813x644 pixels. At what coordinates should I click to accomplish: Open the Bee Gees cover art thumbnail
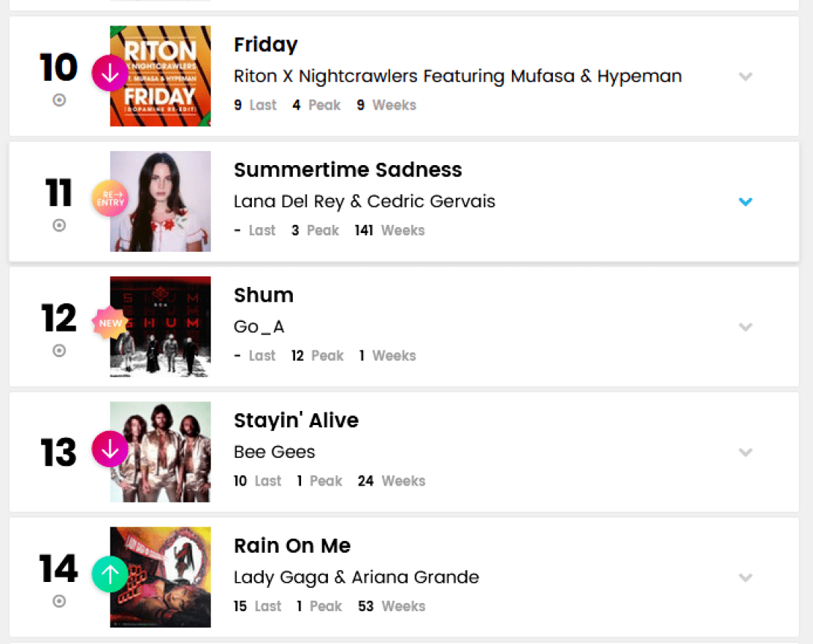click(161, 452)
